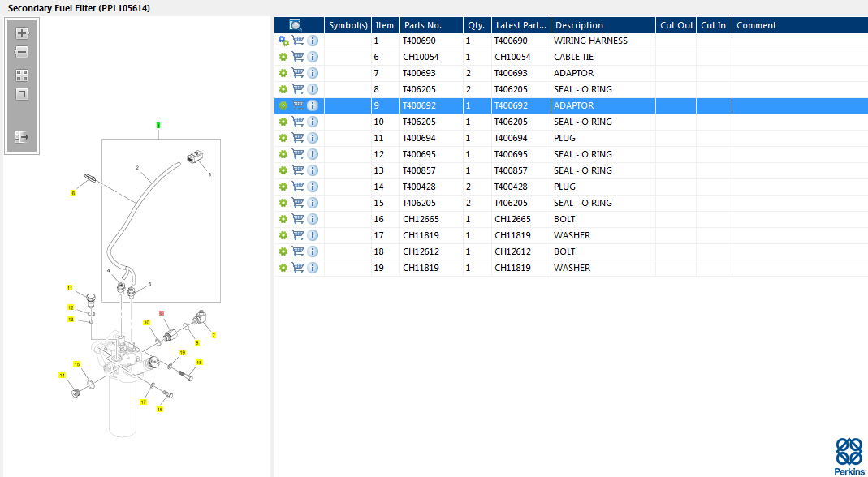Open info icon for PLUG T400428

[313, 187]
